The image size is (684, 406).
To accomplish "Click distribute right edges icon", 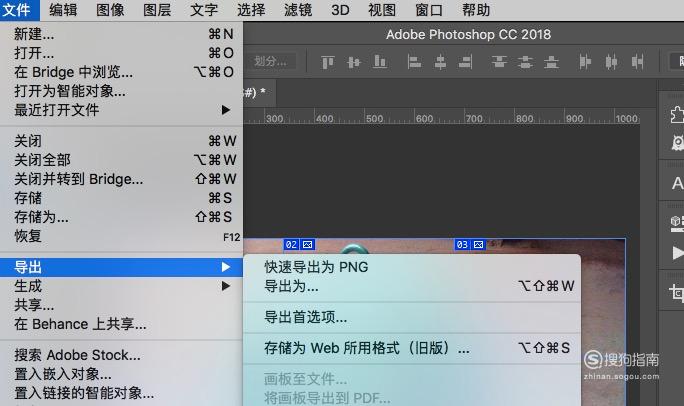I will (637, 62).
